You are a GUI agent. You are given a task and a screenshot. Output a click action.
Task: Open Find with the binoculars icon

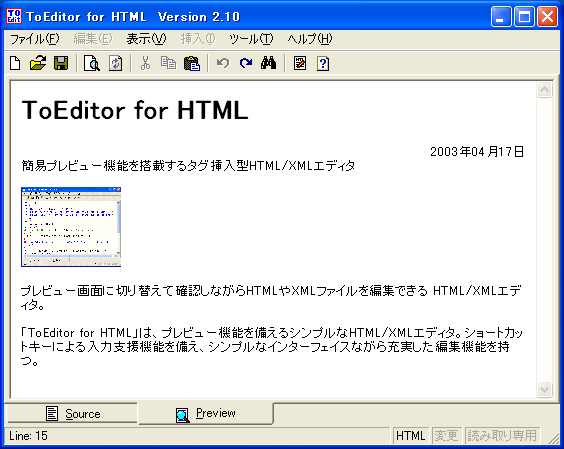click(x=268, y=63)
